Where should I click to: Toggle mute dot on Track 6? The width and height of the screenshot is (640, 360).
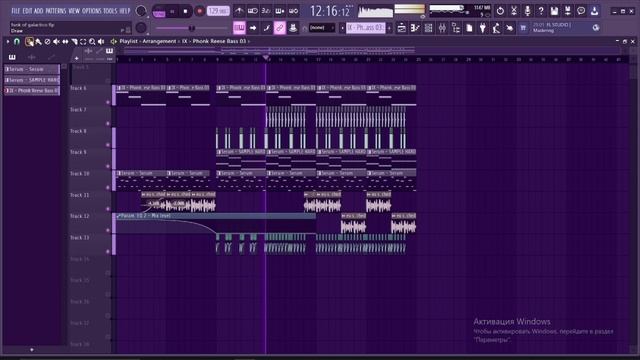pos(108,102)
